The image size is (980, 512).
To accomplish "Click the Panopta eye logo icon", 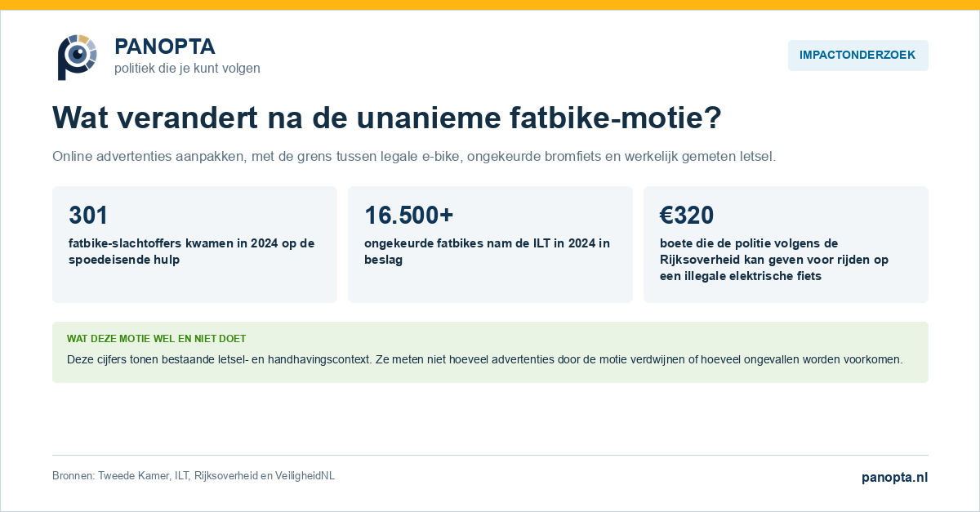I will 77,57.
